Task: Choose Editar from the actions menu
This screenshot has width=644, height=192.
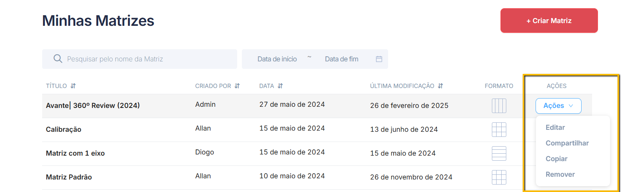Action: point(555,127)
